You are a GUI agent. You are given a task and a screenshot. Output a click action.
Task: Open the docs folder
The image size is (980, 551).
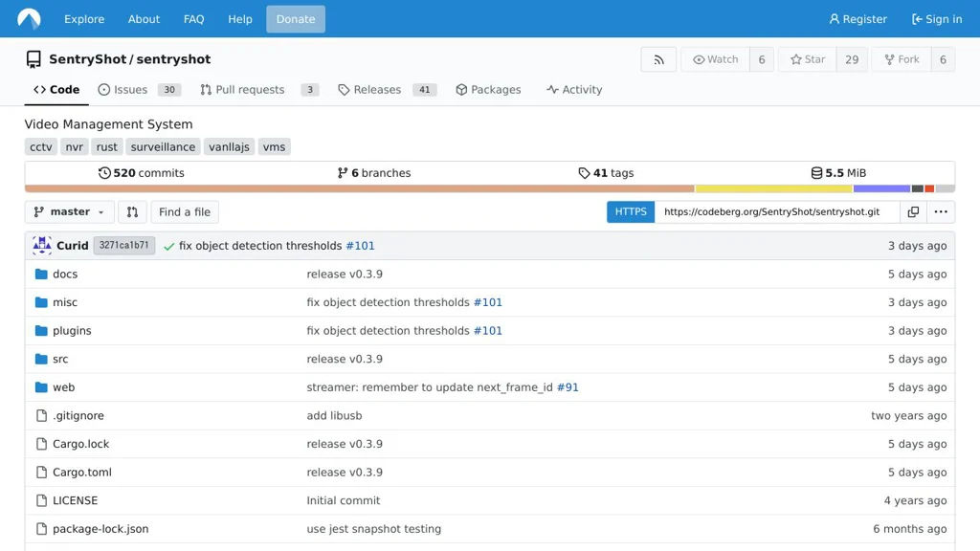click(x=65, y=275)
